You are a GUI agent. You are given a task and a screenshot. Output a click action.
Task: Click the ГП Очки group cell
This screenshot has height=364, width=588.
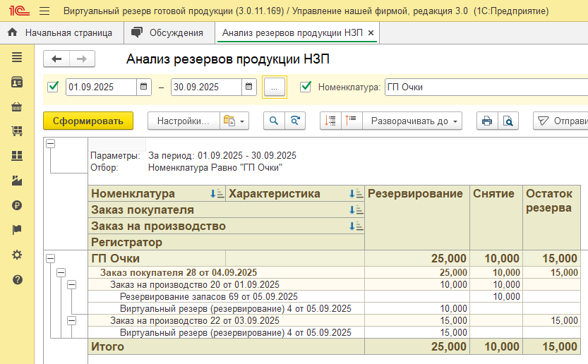tap(157, 258)
